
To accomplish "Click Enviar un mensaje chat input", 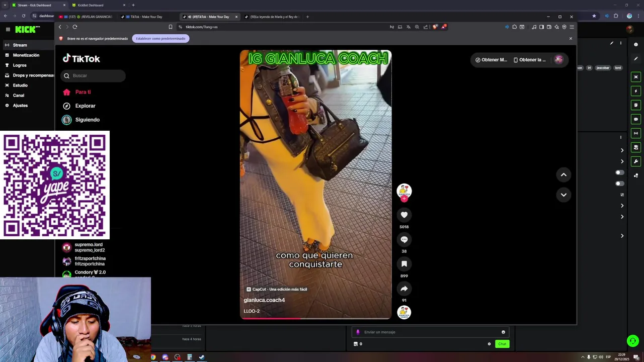I will [x=430, y=332].
